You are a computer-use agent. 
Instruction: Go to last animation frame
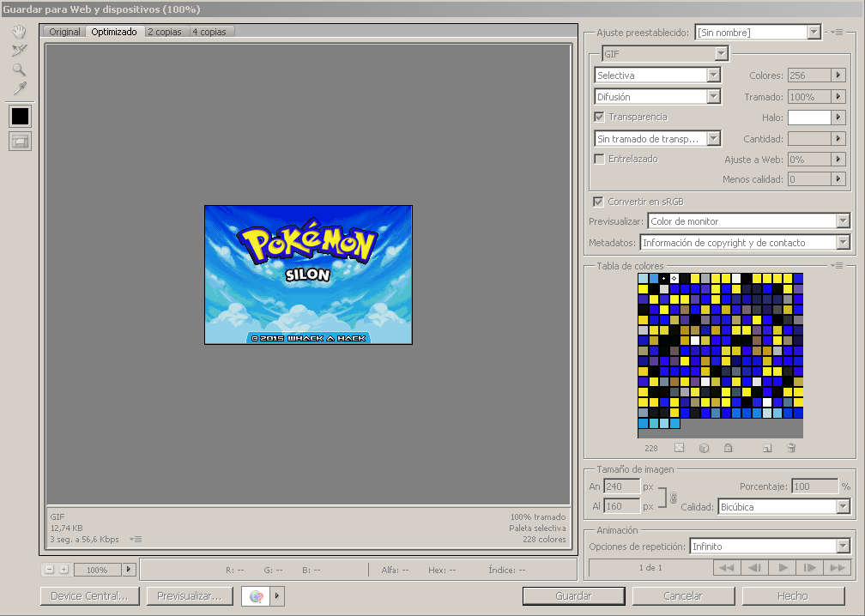tap(837, 567)
